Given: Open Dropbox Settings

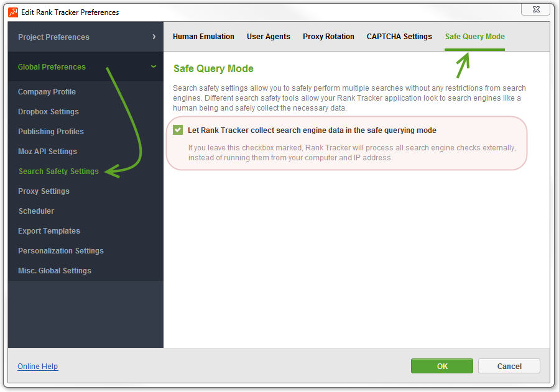Looking at the screenshot, I should pos(48,111).
